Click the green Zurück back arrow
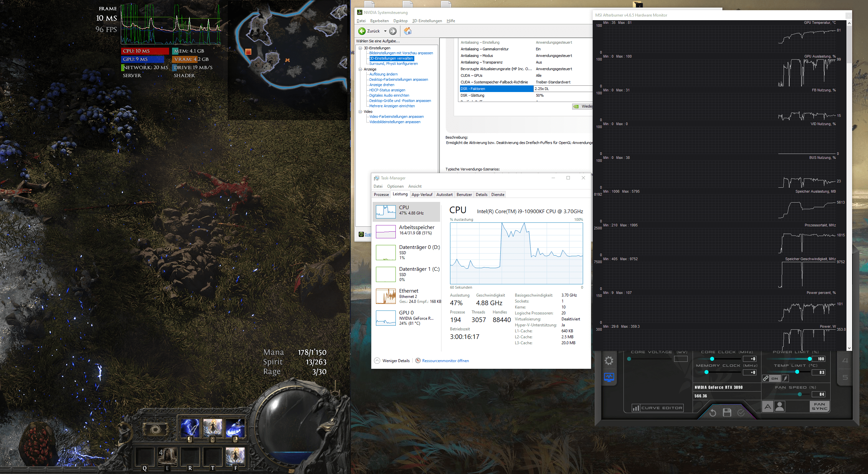 point(362,31)
